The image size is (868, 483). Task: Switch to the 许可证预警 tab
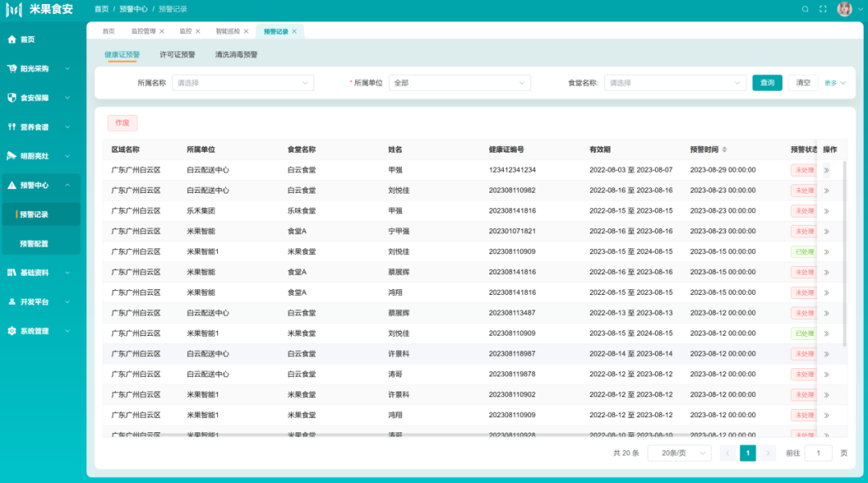[177, 55]
